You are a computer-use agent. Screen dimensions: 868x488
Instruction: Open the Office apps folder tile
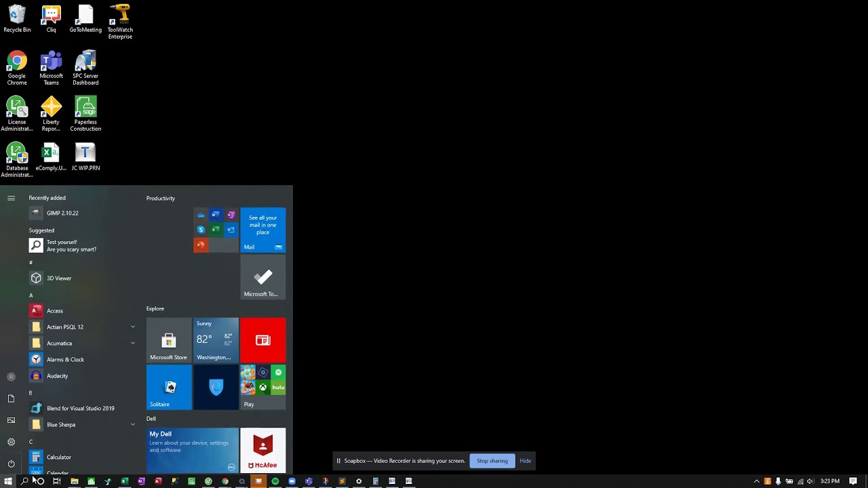pyautogui.click(x=216, y=230)
